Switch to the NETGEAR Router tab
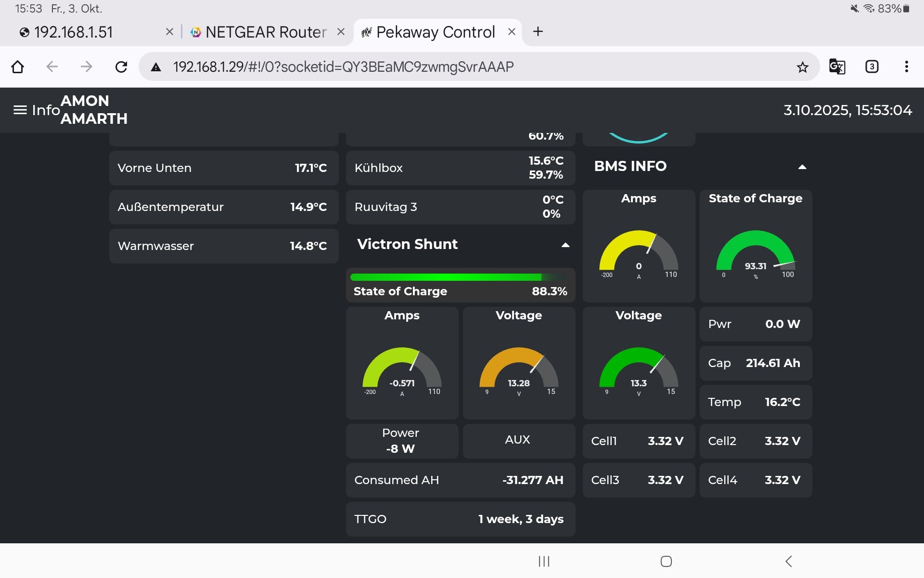The image size is (924, 578). coord(266,32)
